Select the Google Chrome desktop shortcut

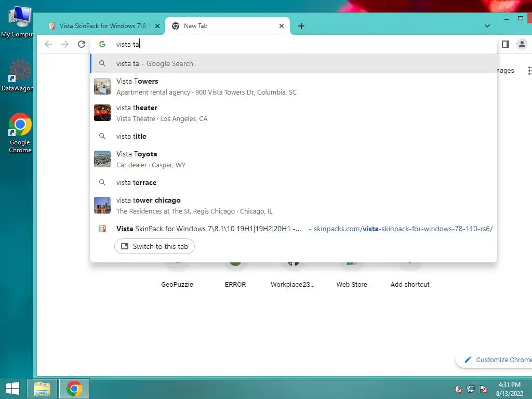pyautogui.click(x=20, y=133)
